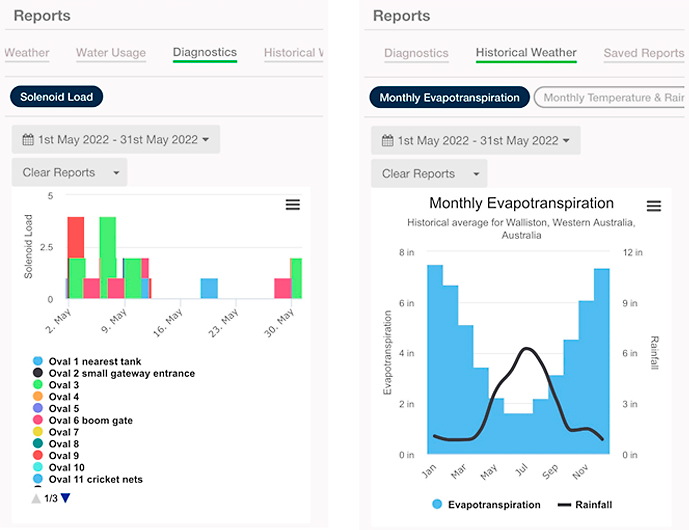The width and height of the screenshot is (689, 530).
Task: Open the Solenoid Load chart hamburger menu
Action: click(293, 204)
